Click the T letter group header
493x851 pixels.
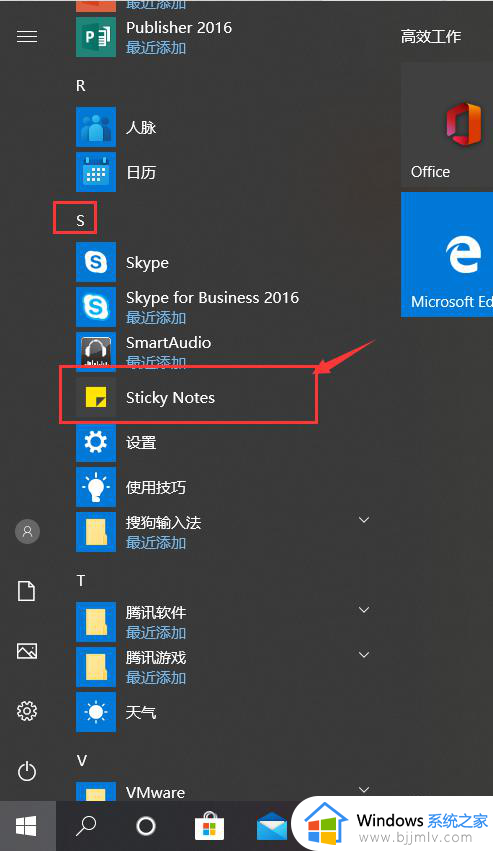(80, 581)
